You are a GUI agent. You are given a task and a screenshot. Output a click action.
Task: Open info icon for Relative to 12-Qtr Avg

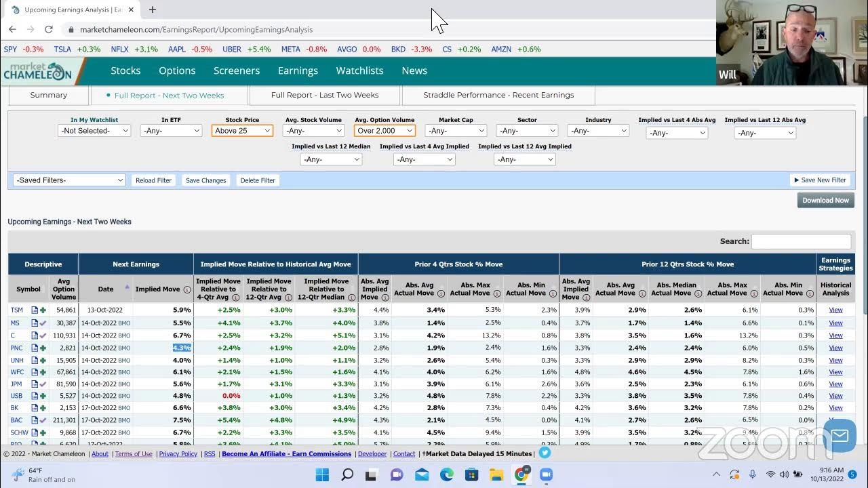288,297
